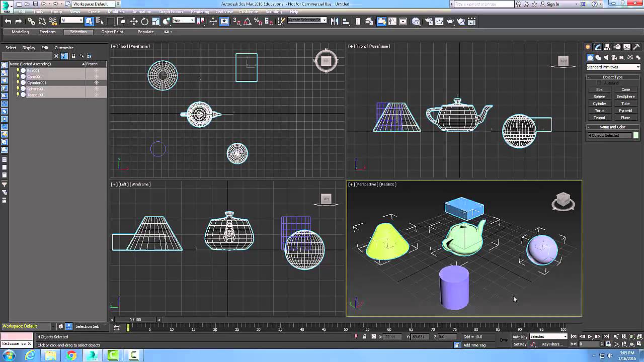Image resolution: width=644 pixels, height=362 pixels.
Task: Open the Graph Editors menu
Action: 171,12
